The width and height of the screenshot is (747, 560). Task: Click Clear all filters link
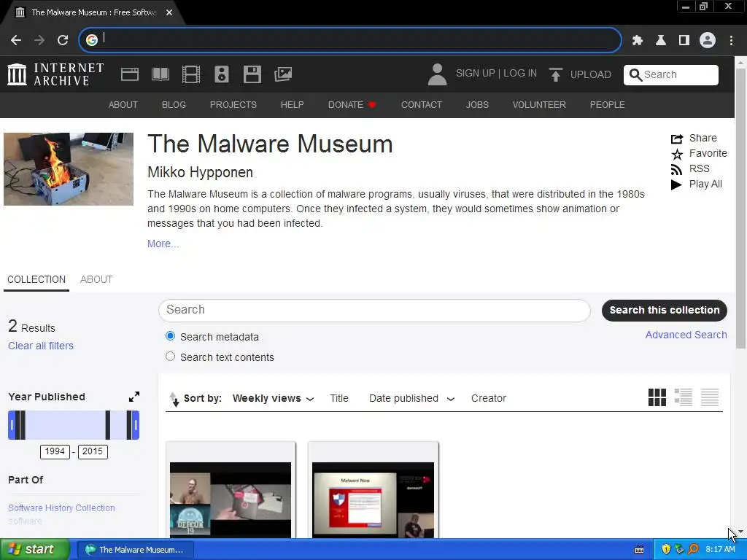click(x=41, y=346)
